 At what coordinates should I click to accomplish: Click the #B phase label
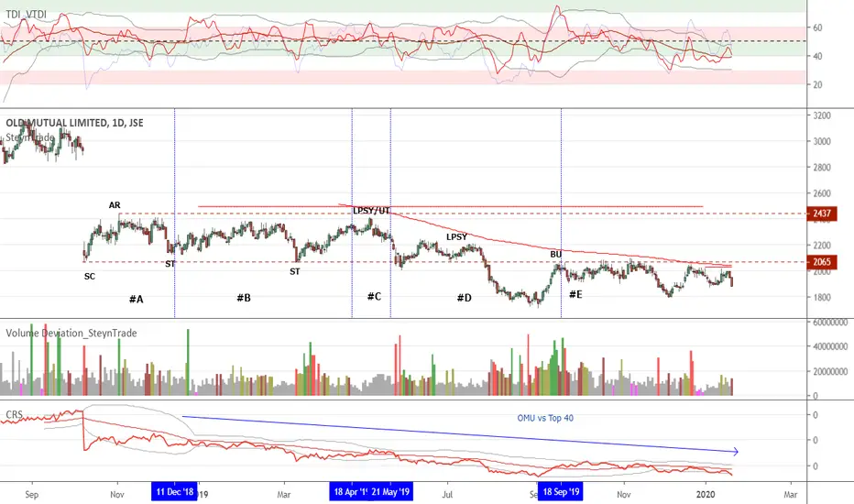tap(244, 298)
